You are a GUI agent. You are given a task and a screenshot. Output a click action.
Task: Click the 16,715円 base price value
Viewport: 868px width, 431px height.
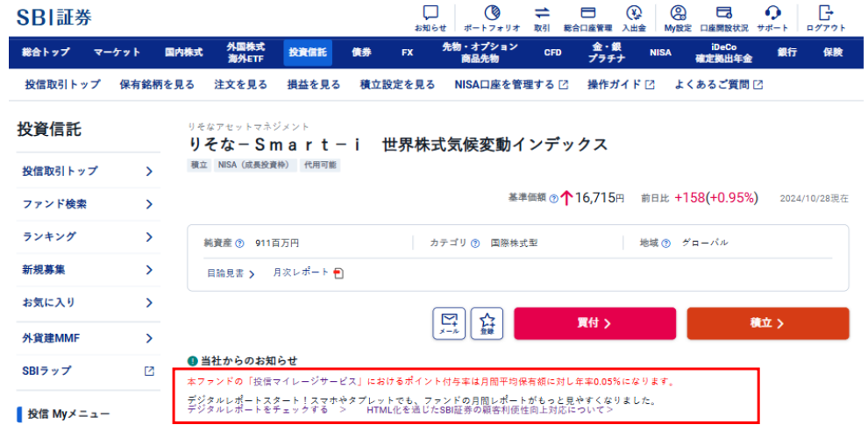(x=600, y=198)
